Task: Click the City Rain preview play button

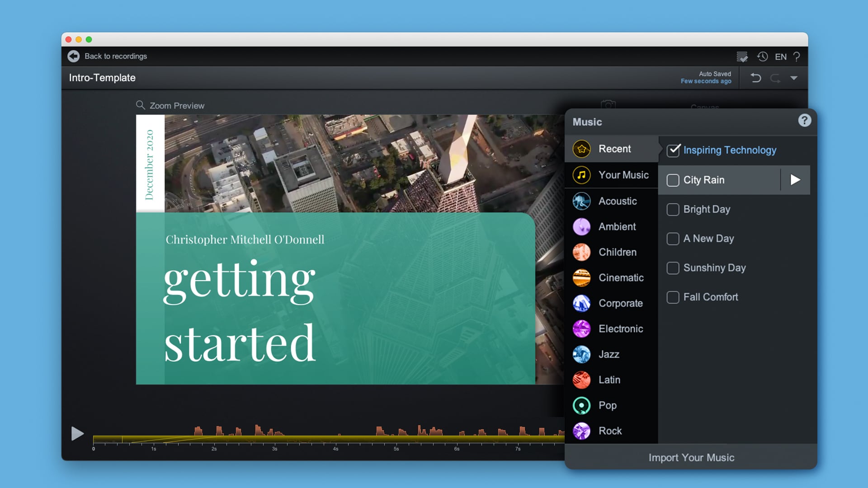Action: point(795,180)
